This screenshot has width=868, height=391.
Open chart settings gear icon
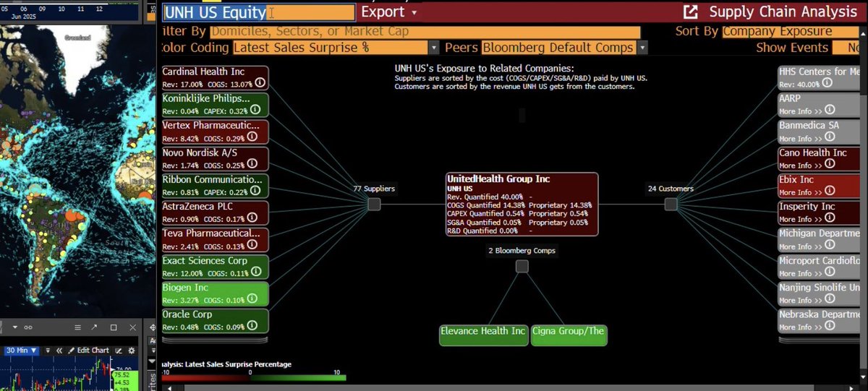[x=130, y=351]
